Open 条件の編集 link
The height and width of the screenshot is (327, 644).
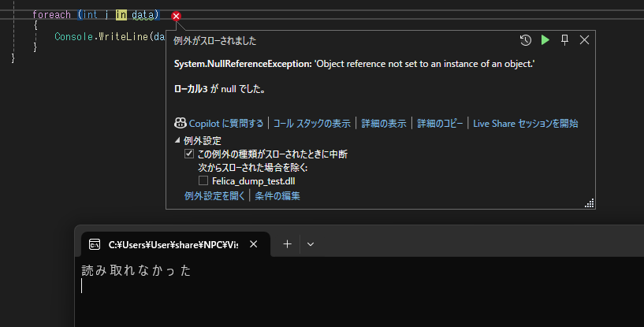(277, 195)
